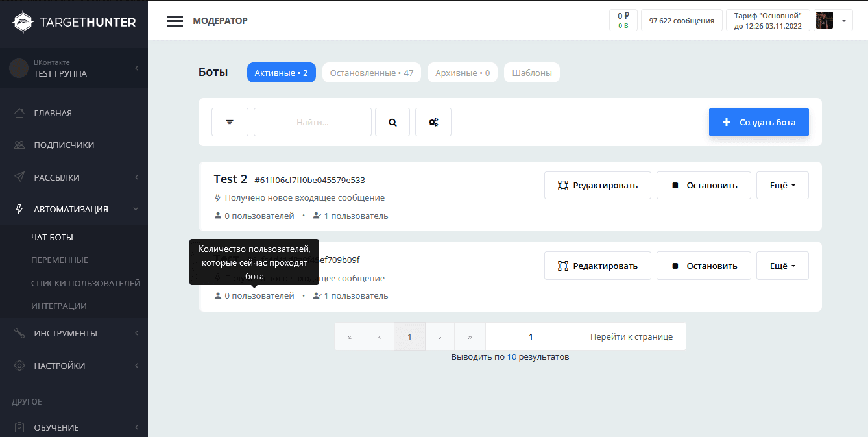The height and width of the screenshot is (437, 868).
Task: Open account dropdown arrow next to avatar
Action: tap(843, 21)
